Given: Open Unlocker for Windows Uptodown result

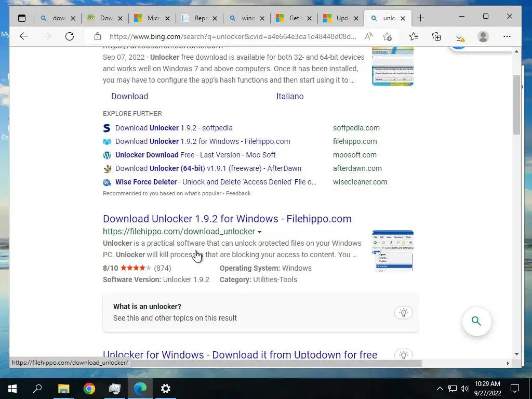Looking at the screenshot, I should [240, 354].
